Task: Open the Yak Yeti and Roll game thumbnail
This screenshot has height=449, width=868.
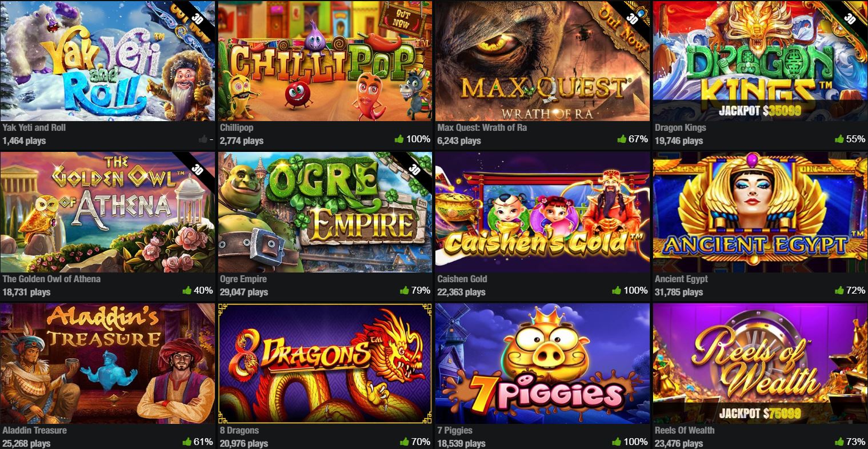Action: click(107, 61)
